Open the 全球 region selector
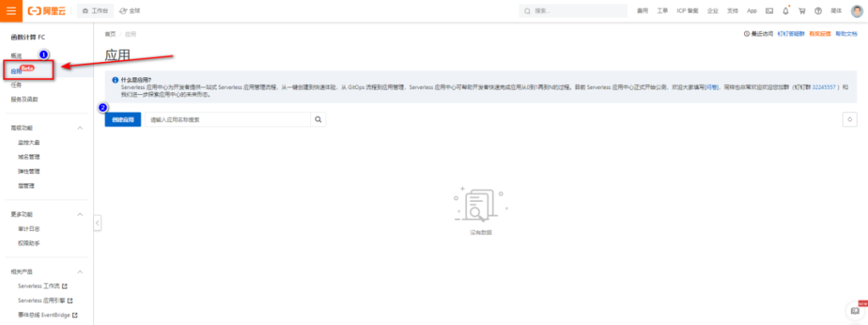Screen dimensions: 868x325 [x=130, y=10]
